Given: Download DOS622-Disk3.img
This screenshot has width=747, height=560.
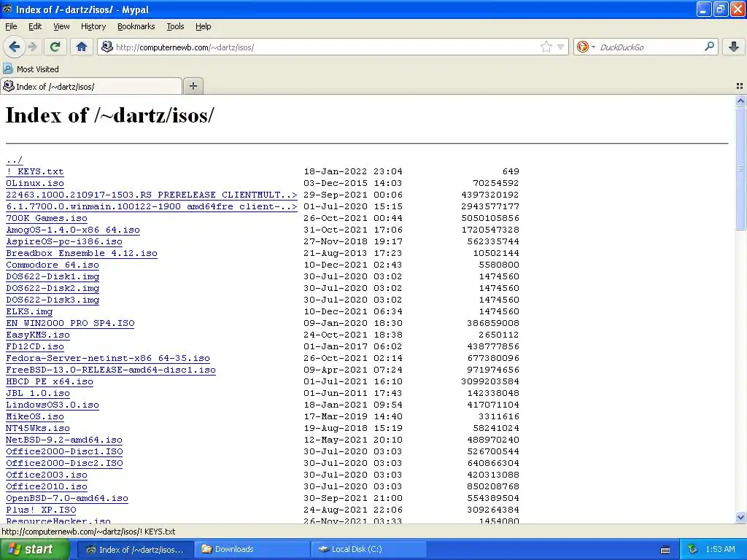Looking at the screenshot, I should coord(53,300).
